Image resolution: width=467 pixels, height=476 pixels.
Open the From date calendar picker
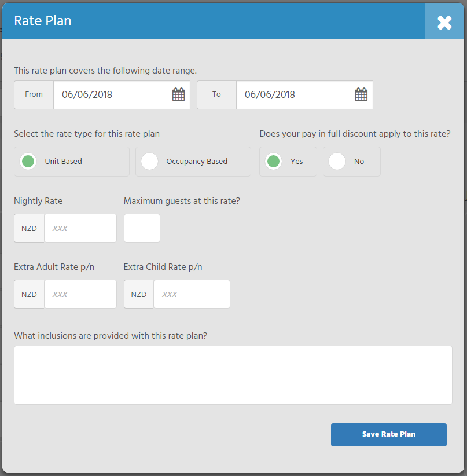pos(178,94)
